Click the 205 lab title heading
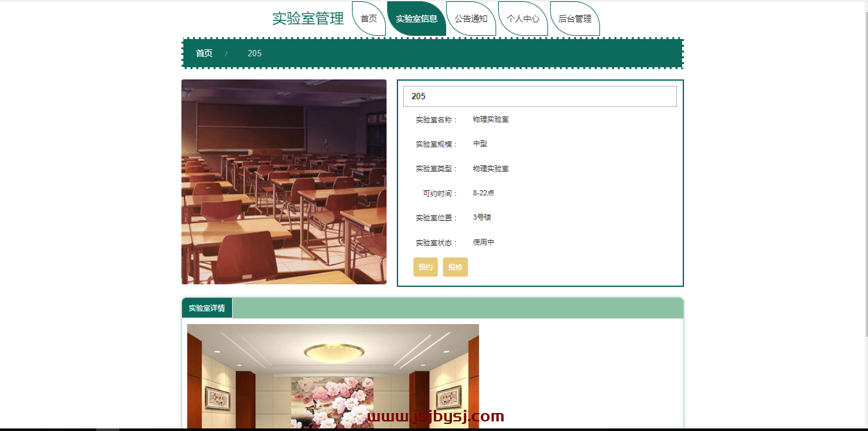This screenshot has height=431, width=868. point(540,96)
